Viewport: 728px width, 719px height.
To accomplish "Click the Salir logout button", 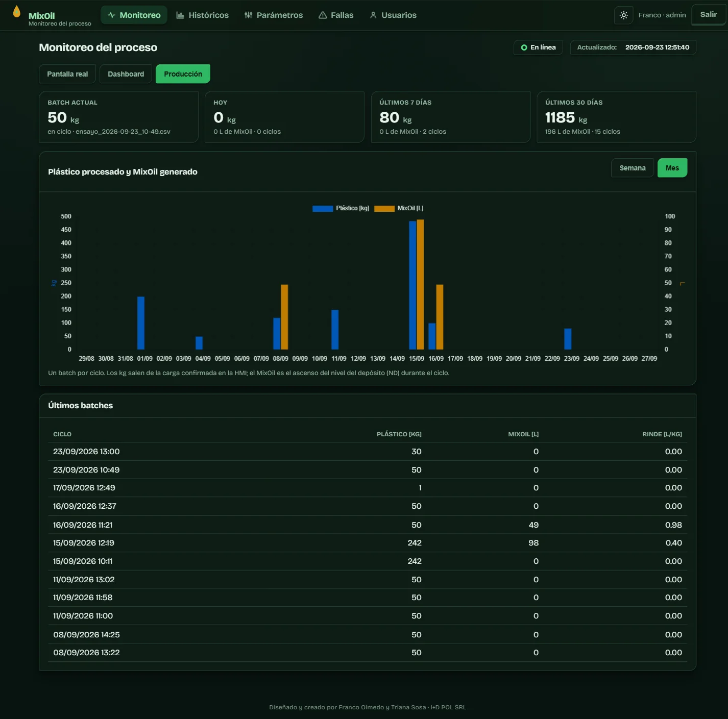I will click(709, 15).
